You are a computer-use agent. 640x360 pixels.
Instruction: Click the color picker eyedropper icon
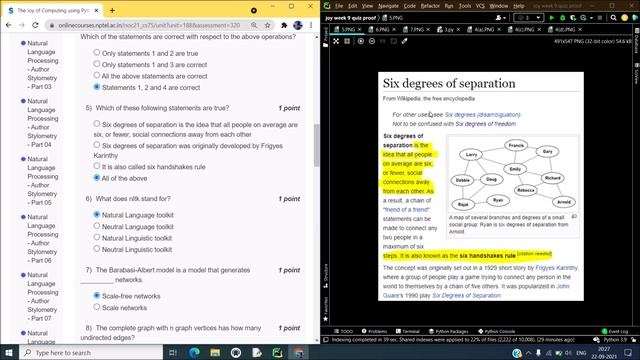click(404, 41)
